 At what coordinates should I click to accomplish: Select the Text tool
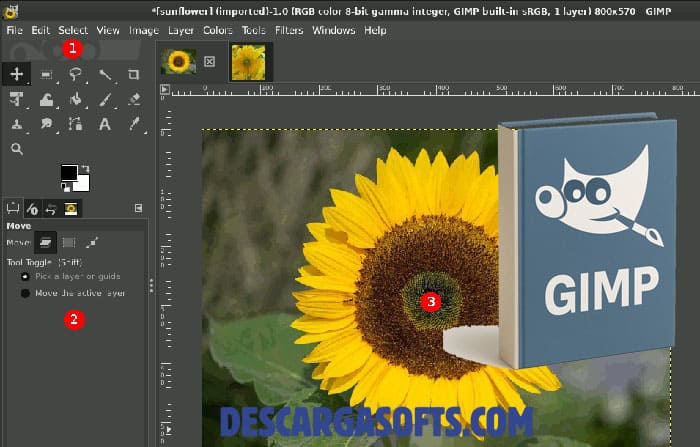pos(104,124)
